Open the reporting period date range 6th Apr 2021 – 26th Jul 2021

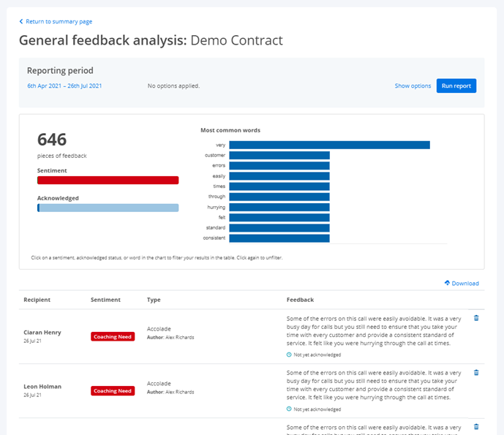point(64,86)
